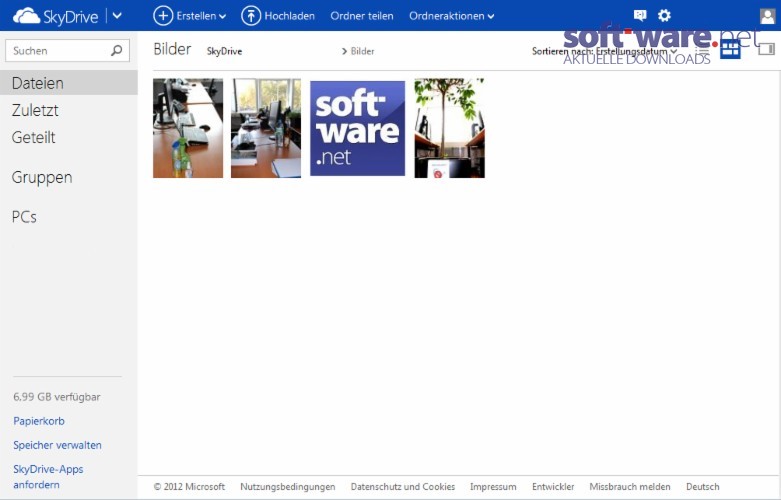781x500 pixels.
Task: Open the Speicher verwalten link
Action: point(57,445)
